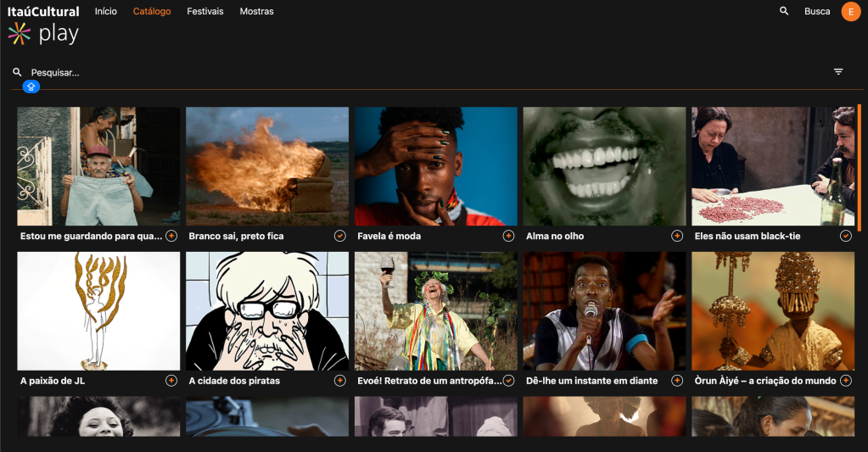Screen dimensions: 868x452
Task: Click plus icon next to 'A paixão de JL'
Action: 171,381
